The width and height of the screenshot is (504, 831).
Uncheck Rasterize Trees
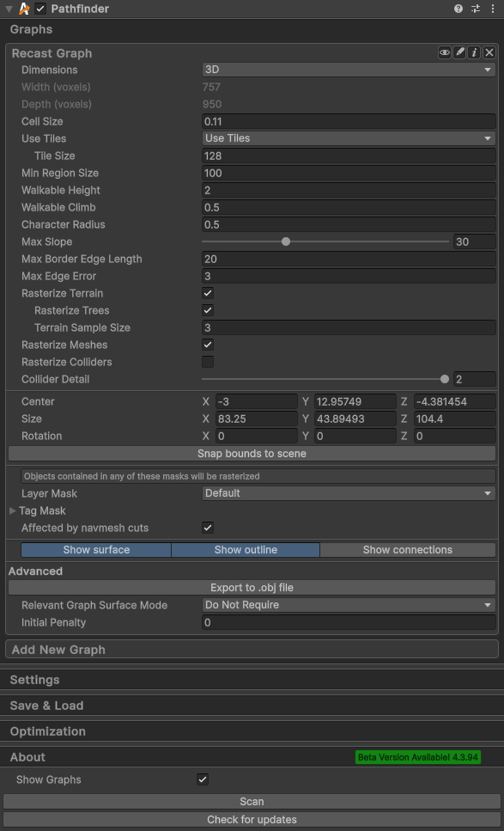pos(208,310)
